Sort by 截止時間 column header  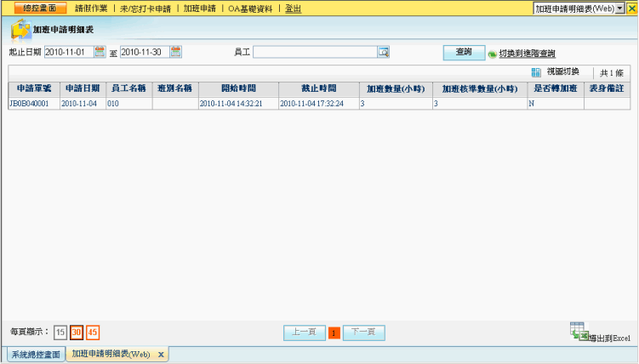[319, 88]
